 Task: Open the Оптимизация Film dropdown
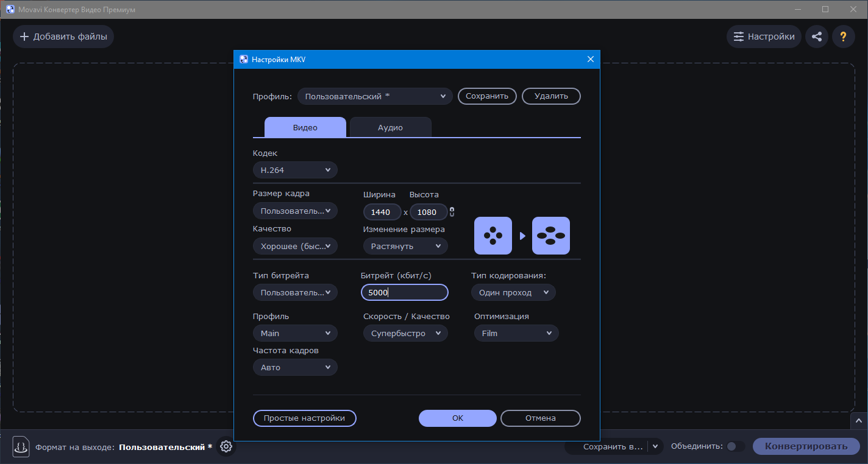[516, 333]
